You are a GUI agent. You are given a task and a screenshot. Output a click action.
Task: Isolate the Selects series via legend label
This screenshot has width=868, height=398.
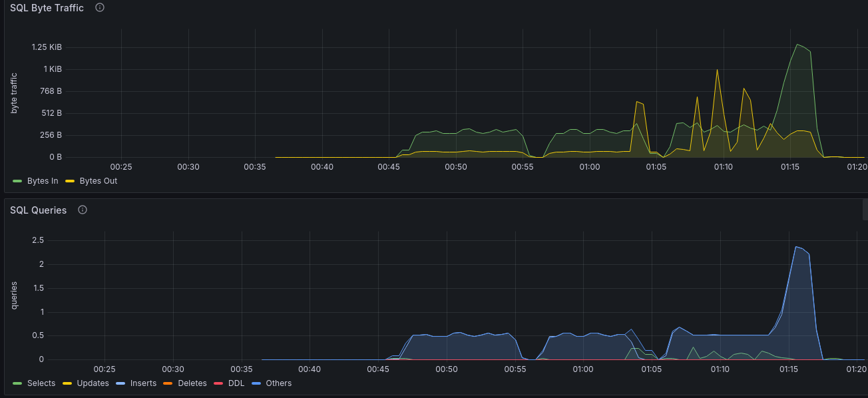41,383
